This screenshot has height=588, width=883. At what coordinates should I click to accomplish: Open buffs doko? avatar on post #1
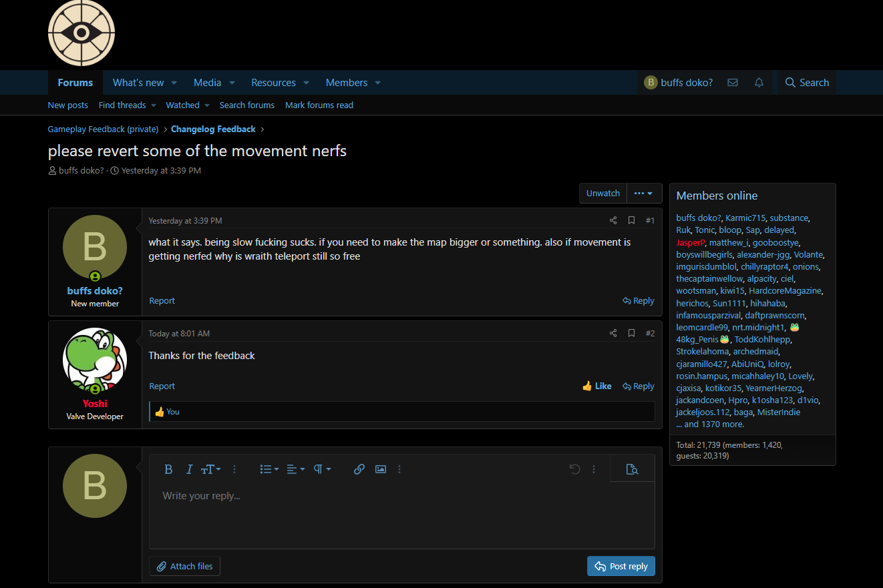(x=95, y=247)
